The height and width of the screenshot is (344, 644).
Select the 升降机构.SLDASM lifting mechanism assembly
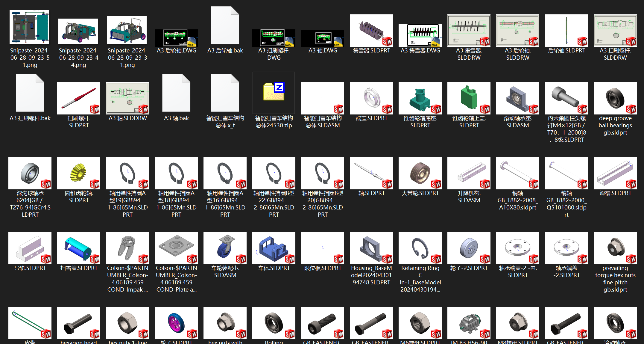click(469, 173)
